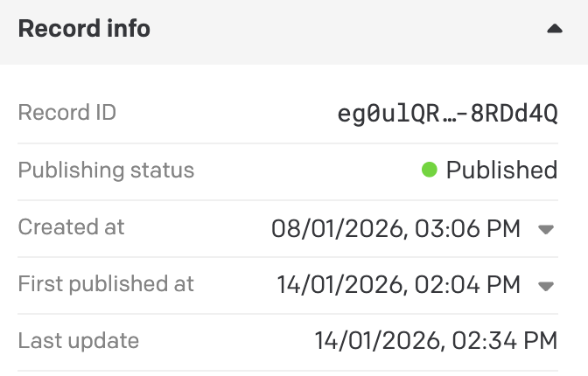Screen dimensions: 588x376
Task: Click the Last update label
Action: [79, 341]
